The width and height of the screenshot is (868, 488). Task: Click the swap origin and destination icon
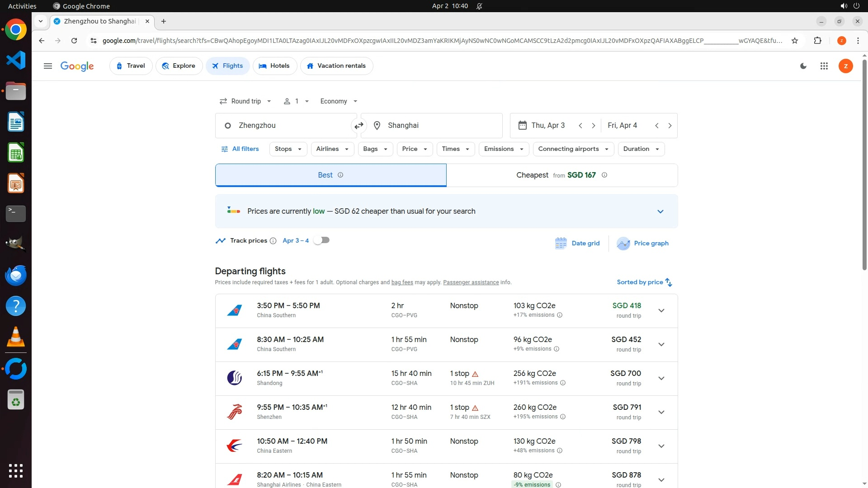[x=359, y=126]
